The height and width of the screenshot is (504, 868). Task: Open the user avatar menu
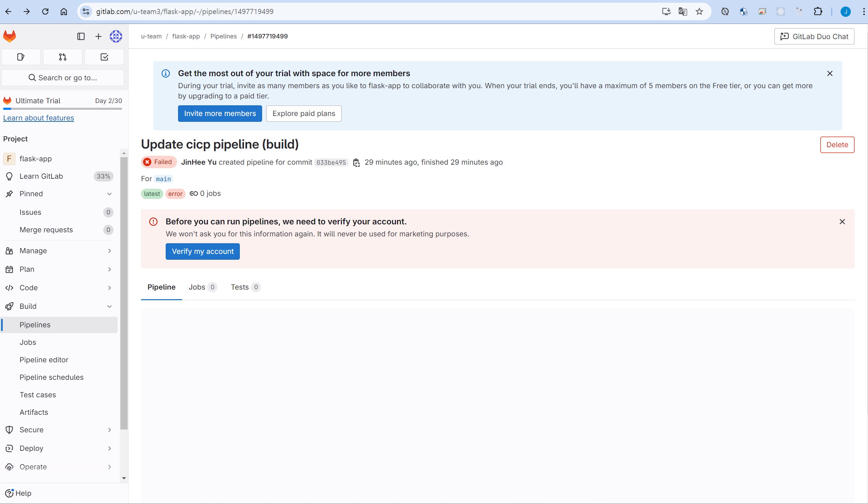pyautogui.click(x=116, y=36)
